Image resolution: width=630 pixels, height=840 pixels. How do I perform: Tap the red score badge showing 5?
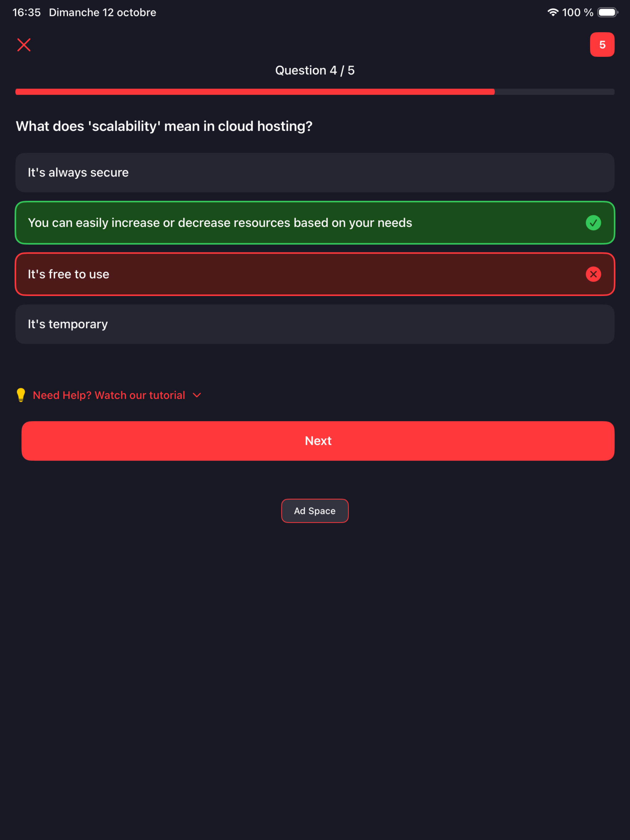coord(602,45)
